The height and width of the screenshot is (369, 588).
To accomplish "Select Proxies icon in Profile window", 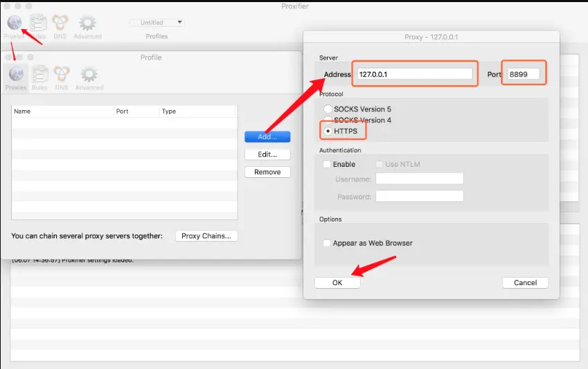I will pos(16,74).
